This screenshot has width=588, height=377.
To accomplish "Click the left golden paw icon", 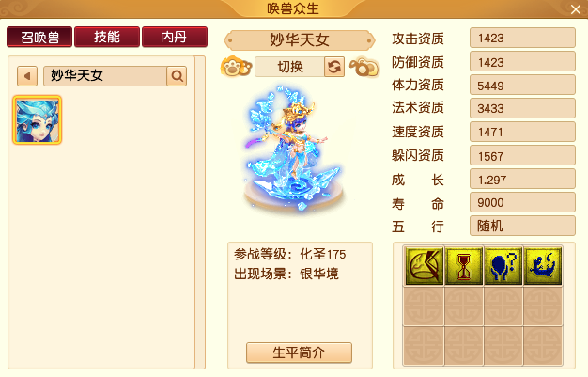I will [x=237, y=67].
